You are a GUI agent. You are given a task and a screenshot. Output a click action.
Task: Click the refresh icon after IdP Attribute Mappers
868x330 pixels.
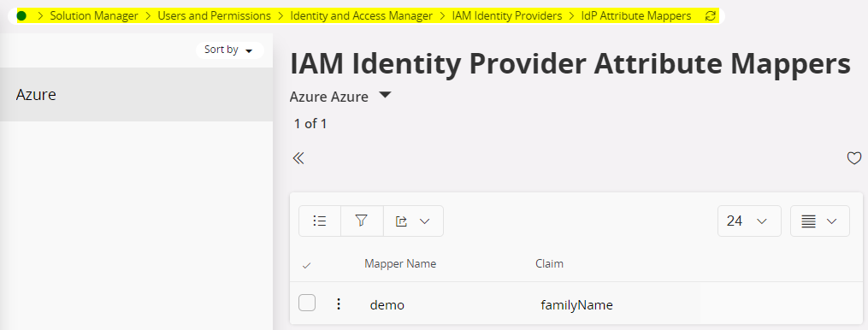[x=711, y=16]
